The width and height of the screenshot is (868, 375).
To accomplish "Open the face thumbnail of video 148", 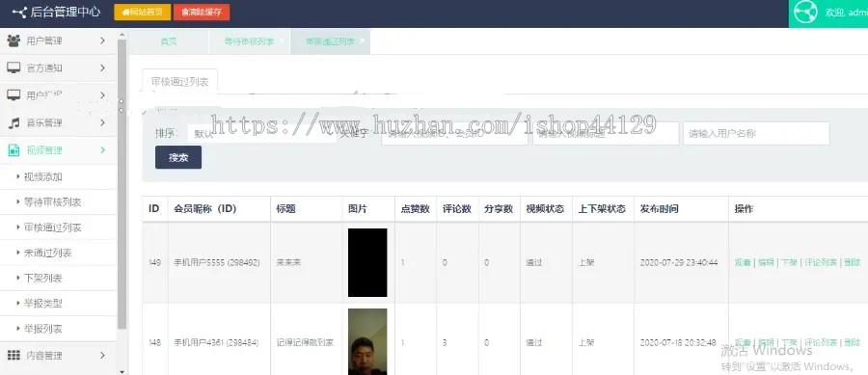I will click(367, 342).
